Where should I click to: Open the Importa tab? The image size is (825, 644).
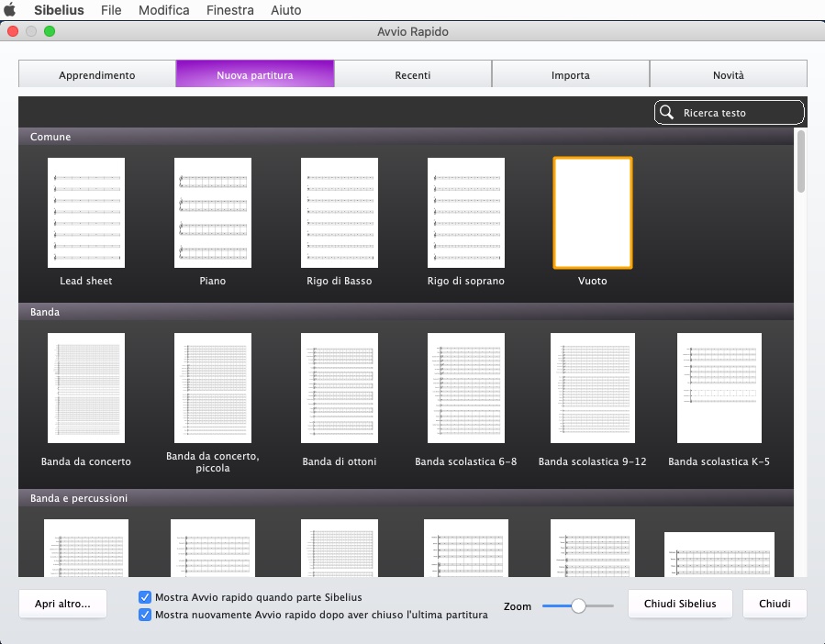(x=571, y=74)
